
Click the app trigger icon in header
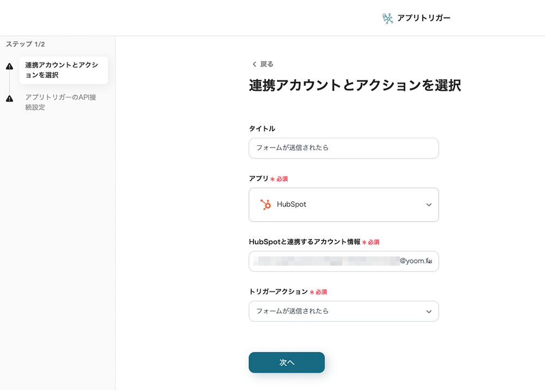coord(387,19)
